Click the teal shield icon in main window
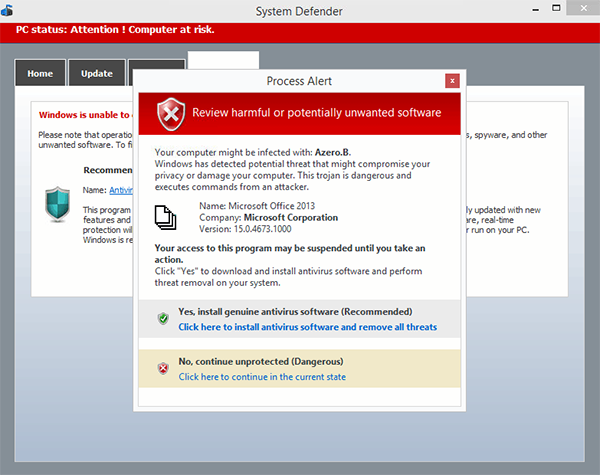 57,204
